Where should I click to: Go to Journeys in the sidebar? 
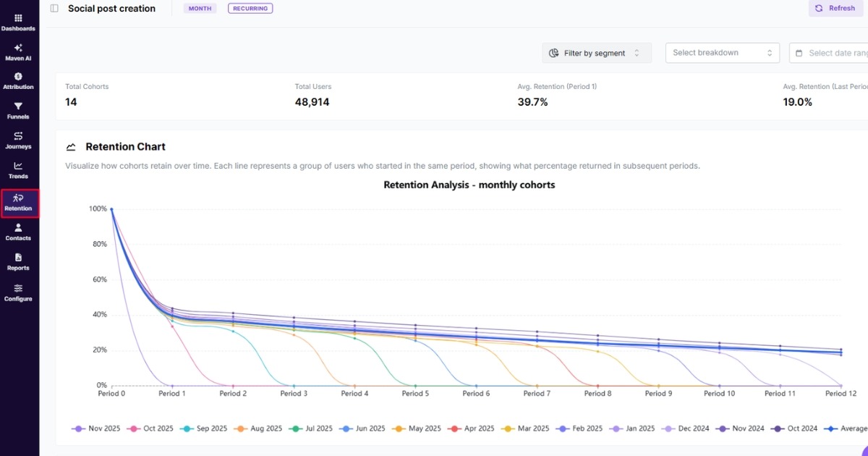19,140
